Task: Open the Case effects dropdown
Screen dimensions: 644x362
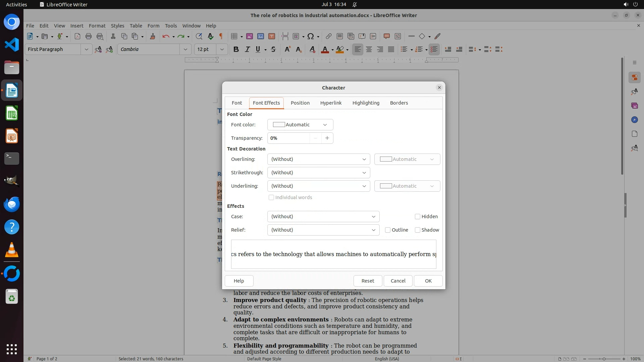Action: point(323,217)
